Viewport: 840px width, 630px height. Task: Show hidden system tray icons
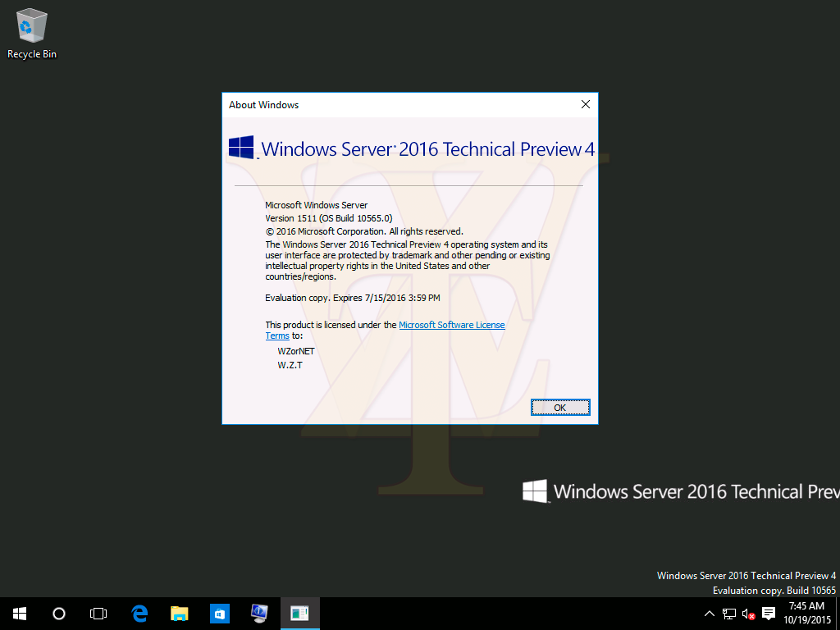pos(710,614)
